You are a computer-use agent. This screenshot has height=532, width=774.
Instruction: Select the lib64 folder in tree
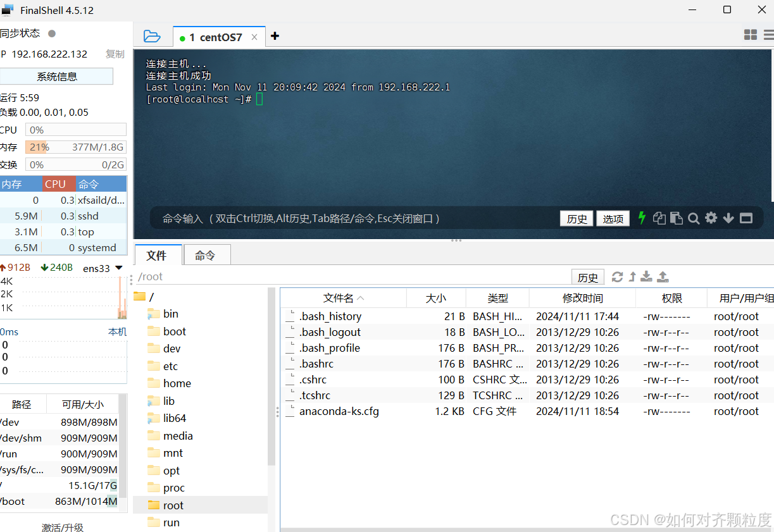coord(167,418)
